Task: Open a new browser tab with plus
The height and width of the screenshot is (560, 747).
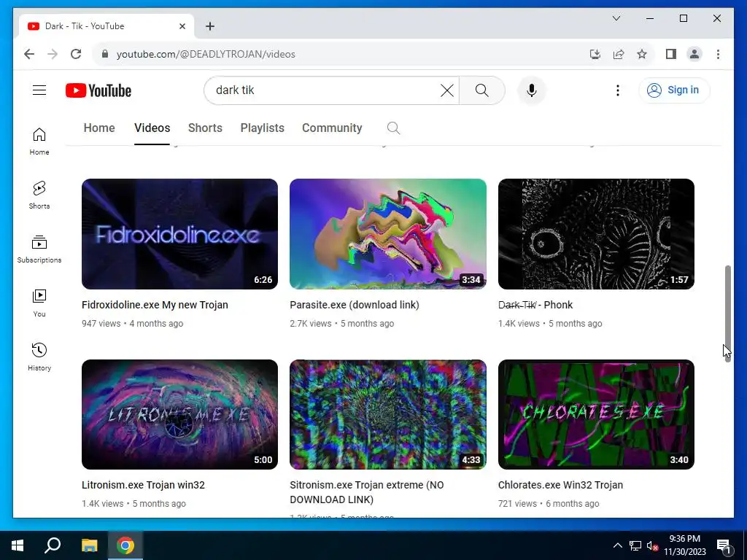Action: (210, 26)
